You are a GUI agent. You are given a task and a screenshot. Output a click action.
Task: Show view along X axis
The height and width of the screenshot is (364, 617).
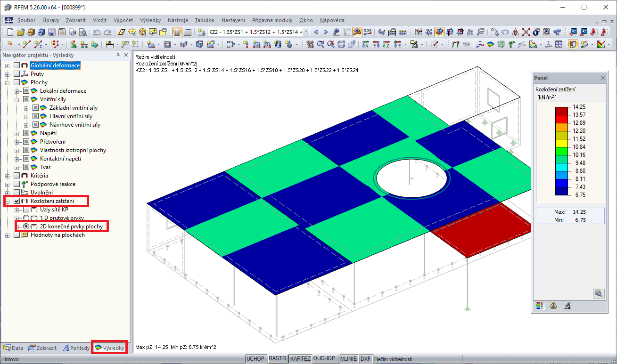[x=365, y=44]
